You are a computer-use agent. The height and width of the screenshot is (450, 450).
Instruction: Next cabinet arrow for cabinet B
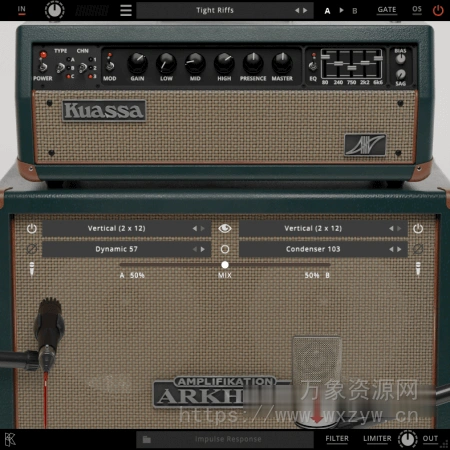(x=399, y=229)
